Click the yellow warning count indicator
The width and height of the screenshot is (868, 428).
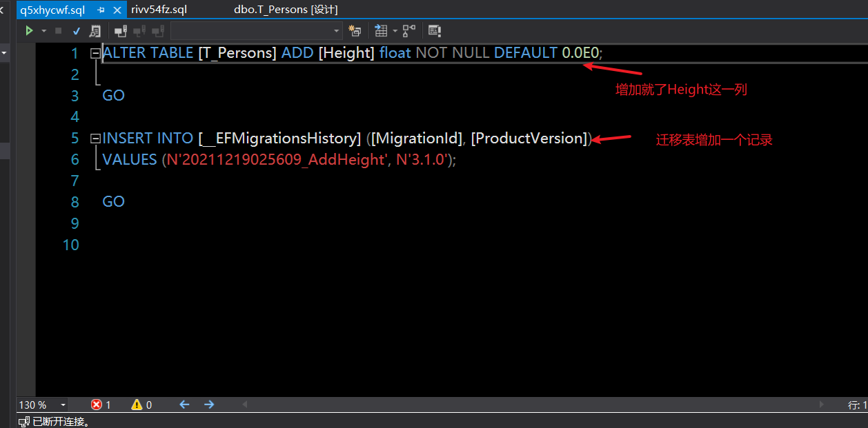tap(141, 405)
